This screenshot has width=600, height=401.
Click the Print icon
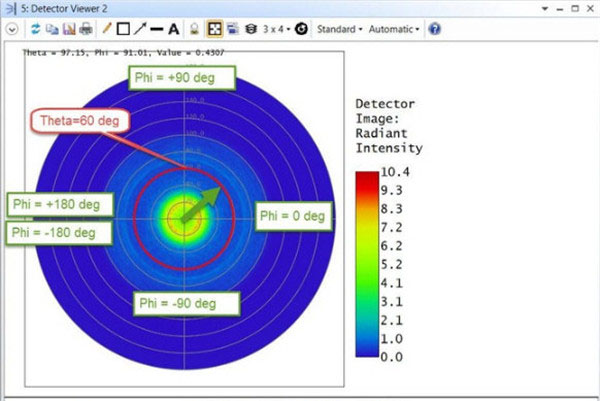(x=85, y=29)
